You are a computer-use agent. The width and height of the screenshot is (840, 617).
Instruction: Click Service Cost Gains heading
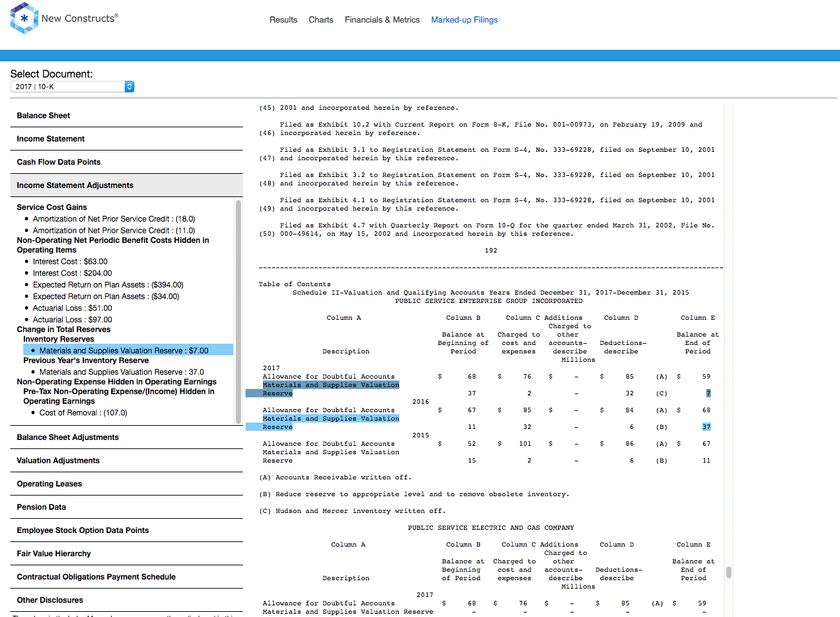pos(52,207)
